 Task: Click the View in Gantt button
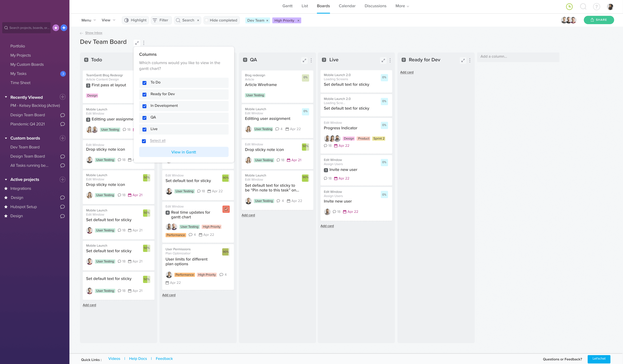(x=184, y=152)
